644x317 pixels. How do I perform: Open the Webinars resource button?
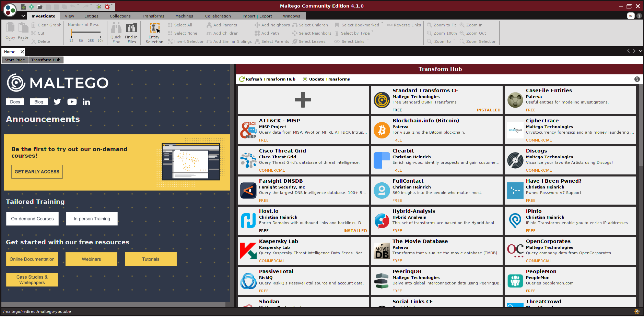coord(91,259)
